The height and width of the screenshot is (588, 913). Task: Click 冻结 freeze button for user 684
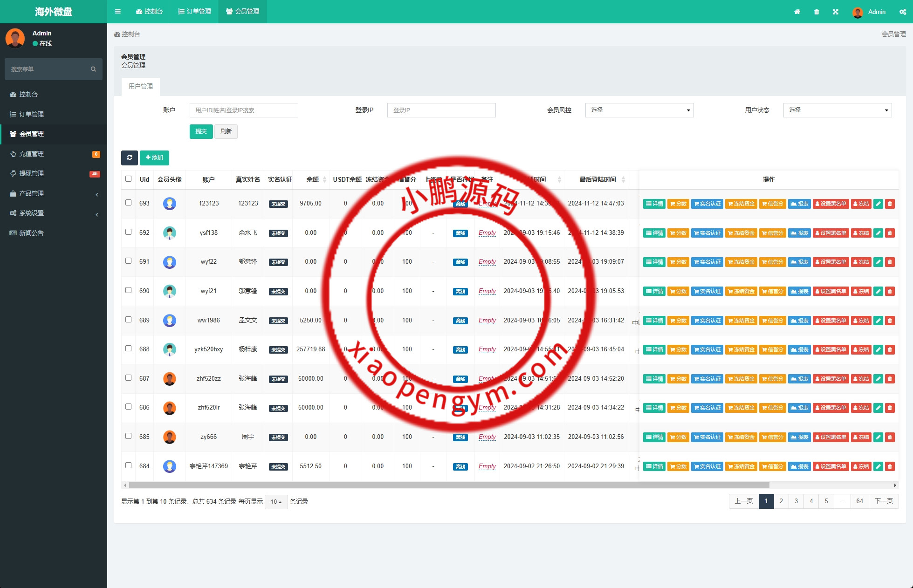(x=861, y=466)
